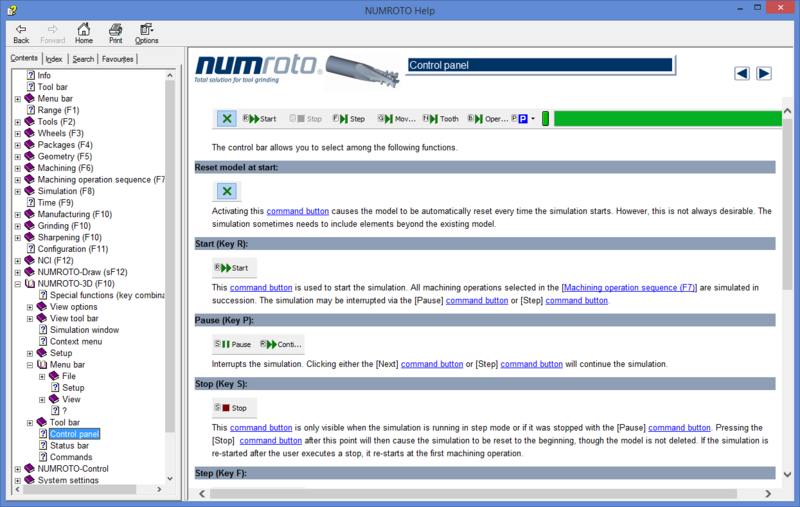Switch to the Index tab

(x=54, y=59)
